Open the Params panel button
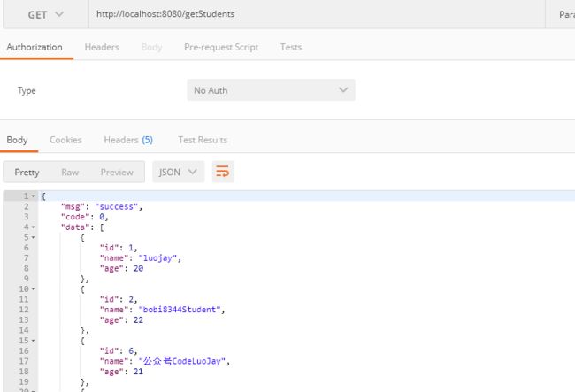Screen dimensions: 575x392 [564, 14]
